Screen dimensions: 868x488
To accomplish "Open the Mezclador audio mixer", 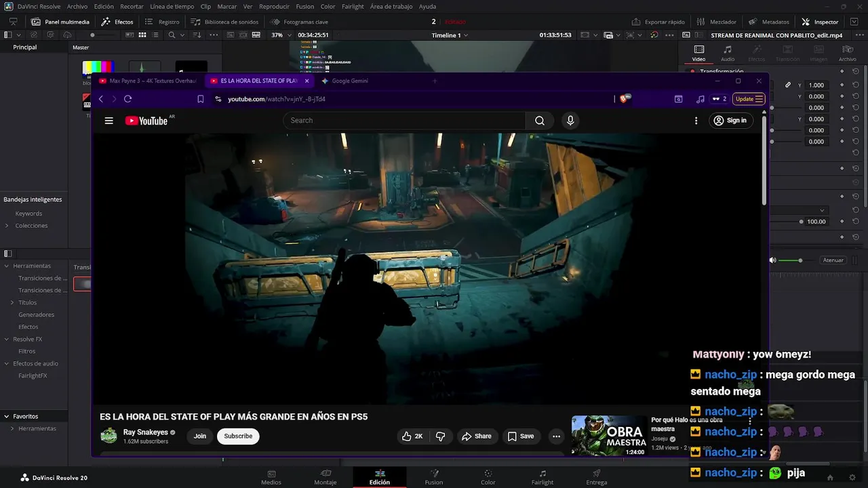I will pyautogui.click(x=716, y=22).
